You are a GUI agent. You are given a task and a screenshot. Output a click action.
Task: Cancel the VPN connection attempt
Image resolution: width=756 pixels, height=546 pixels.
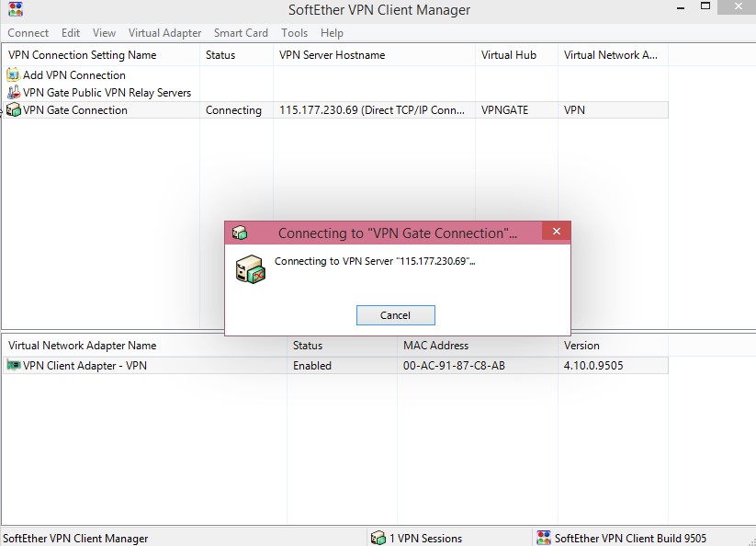pyautogui.click(x=395, y=315)
